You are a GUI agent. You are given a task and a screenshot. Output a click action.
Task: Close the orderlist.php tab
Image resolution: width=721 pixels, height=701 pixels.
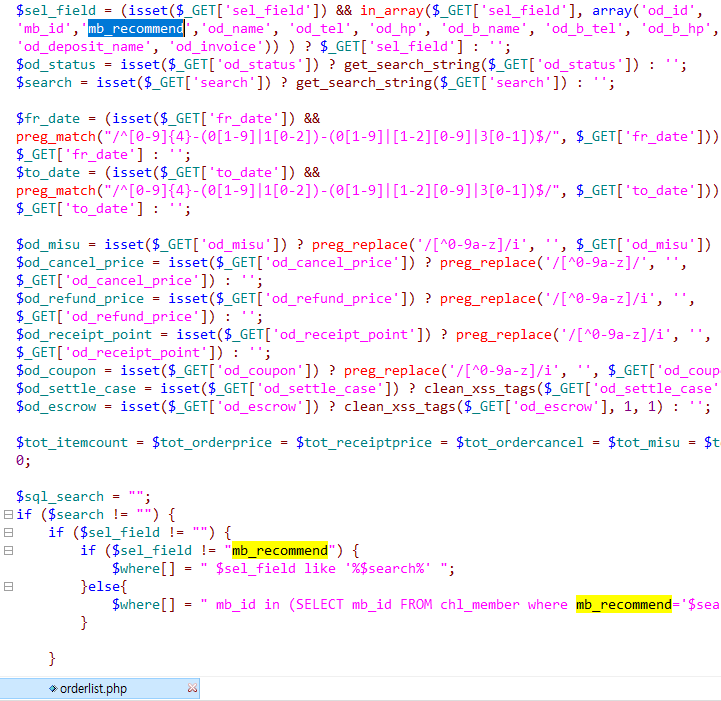click(x=192, y=688)
